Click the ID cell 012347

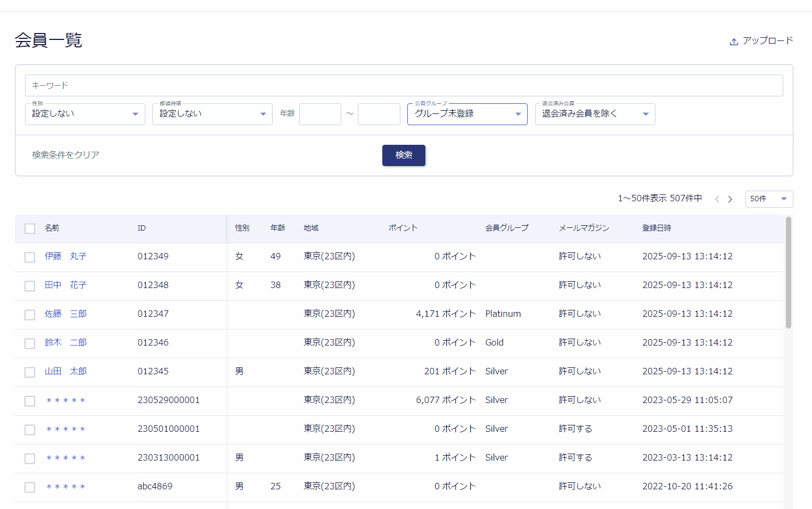[153, 314]
